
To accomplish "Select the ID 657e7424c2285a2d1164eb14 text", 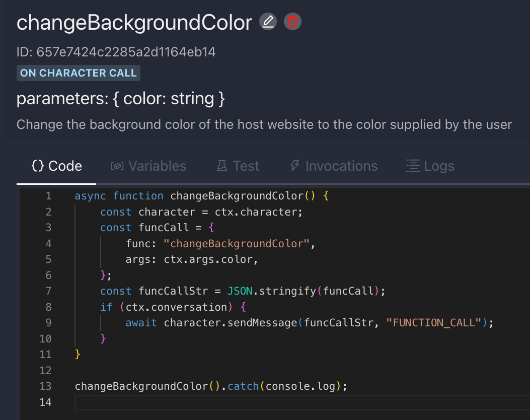I will coord(116,52).
